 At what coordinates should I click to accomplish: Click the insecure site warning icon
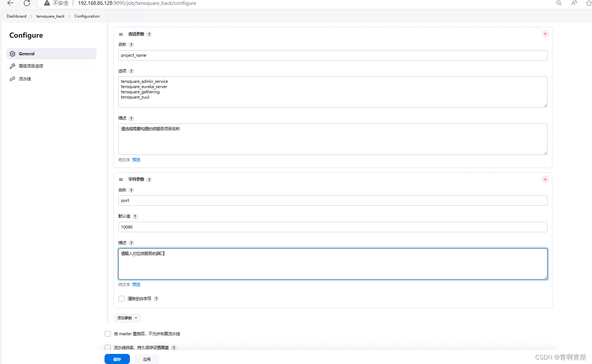point(47,3)
